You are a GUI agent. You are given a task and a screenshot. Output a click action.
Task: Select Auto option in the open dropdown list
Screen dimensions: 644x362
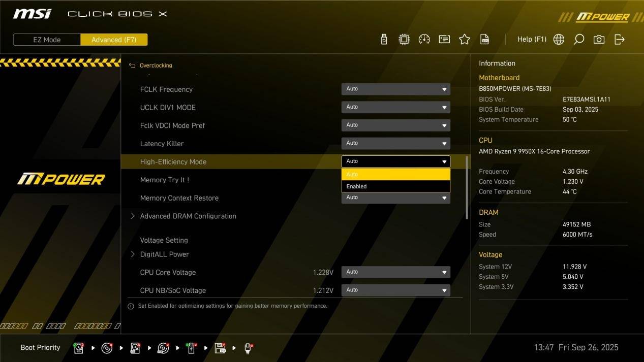(x=395, y=174)
